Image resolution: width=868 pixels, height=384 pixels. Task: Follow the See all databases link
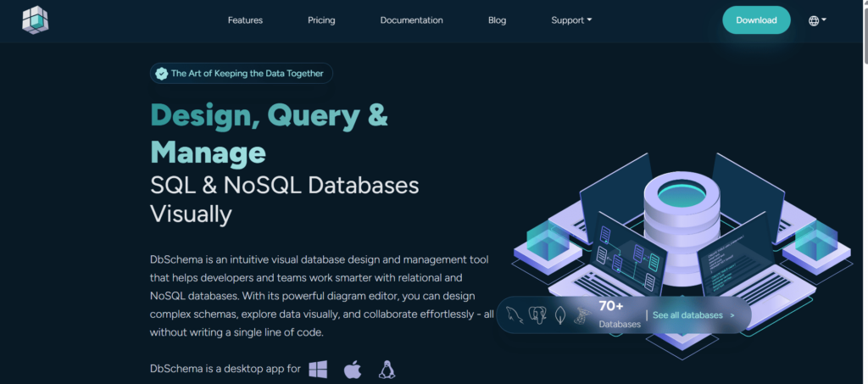coord(693,315)
